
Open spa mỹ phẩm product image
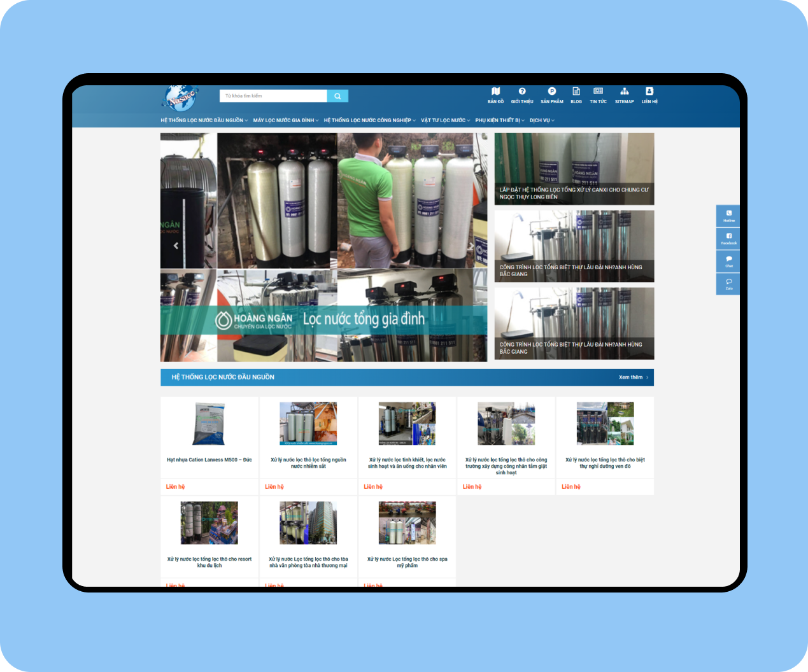[408, 523]
